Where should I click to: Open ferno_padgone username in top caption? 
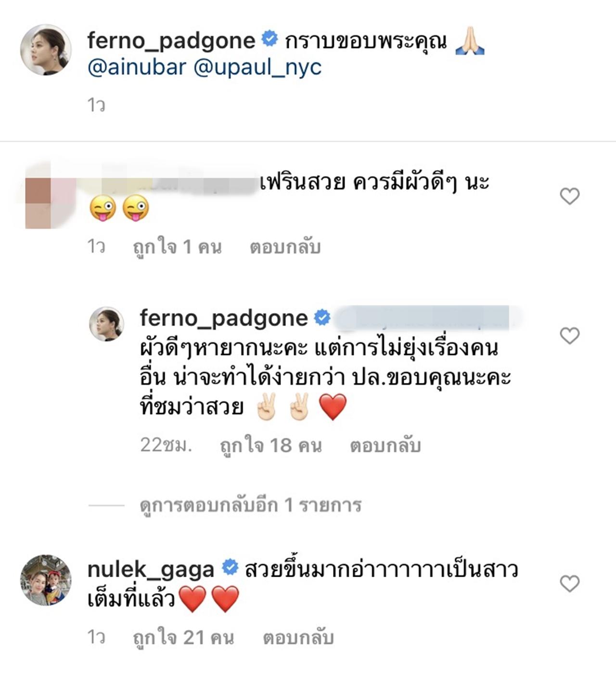171,40
